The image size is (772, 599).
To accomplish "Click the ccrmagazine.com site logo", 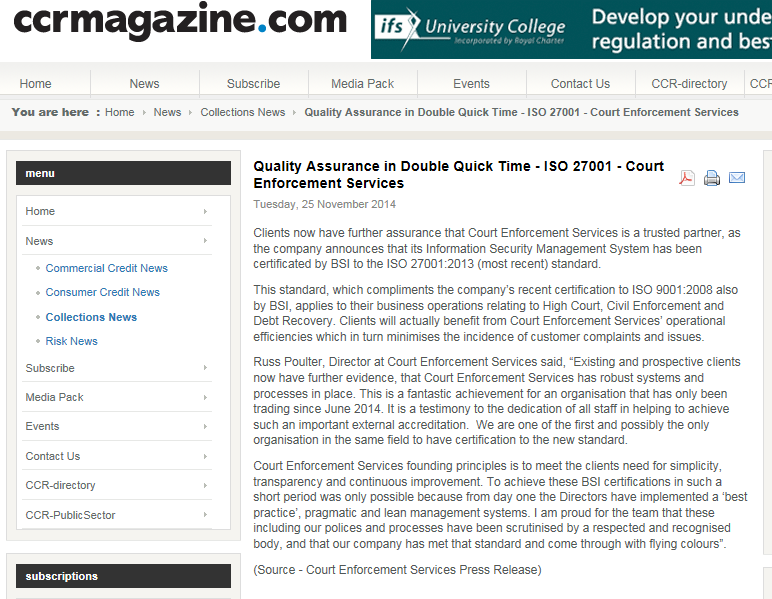I will [180, 21].
